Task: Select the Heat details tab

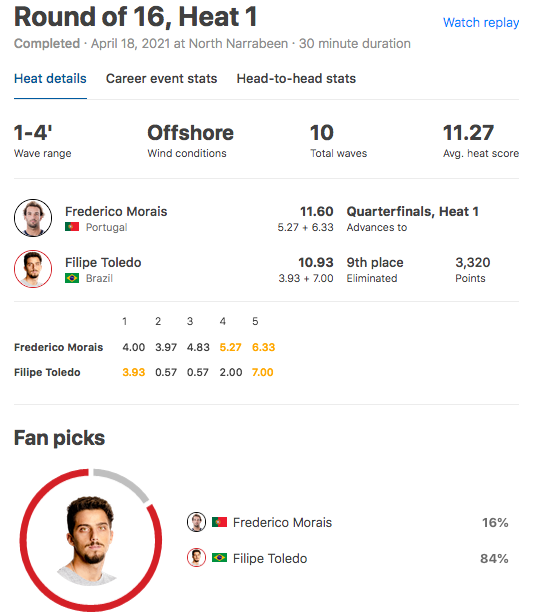Action: [50, 78]
